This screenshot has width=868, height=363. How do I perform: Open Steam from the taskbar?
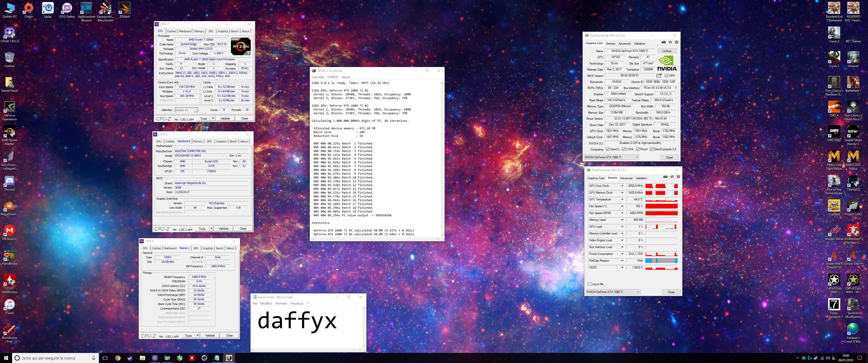(x=130, y=358)
